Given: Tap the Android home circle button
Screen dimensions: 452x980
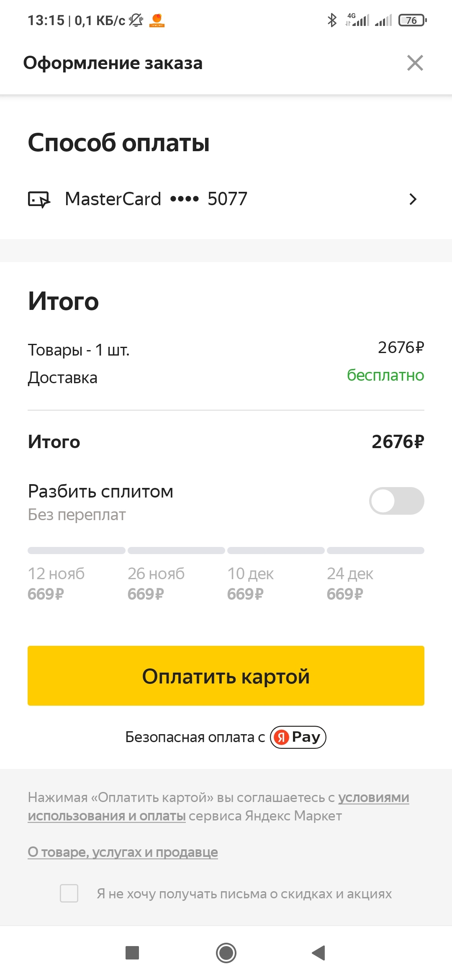Looking at the screenshot, I should [226, 953].
